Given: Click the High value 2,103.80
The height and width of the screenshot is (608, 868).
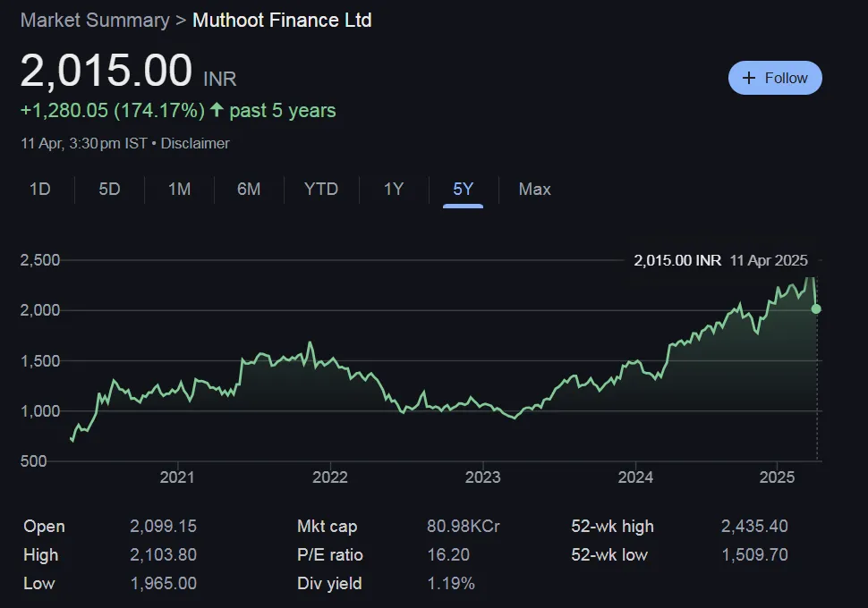Looking at the screenshot, I should click(163, 555).
